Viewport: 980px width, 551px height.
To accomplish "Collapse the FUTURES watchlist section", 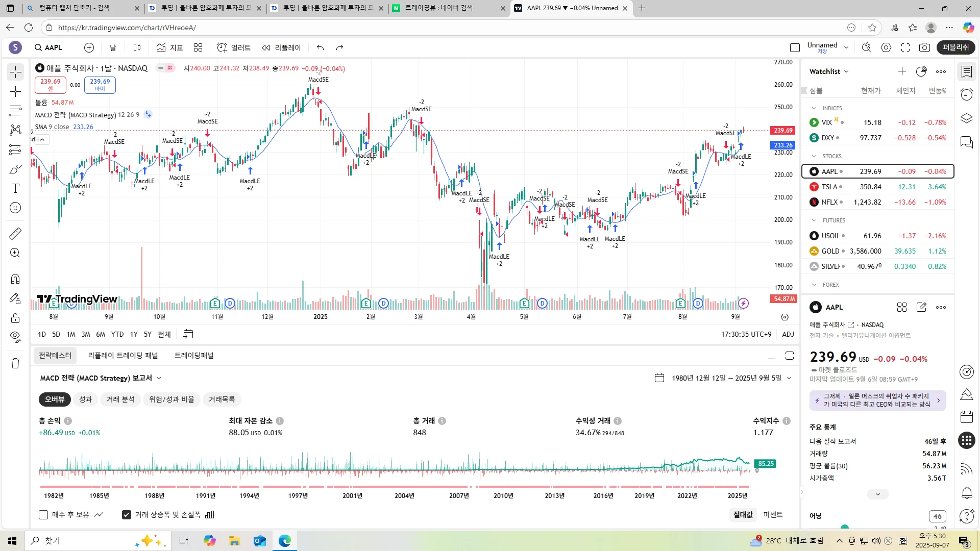I will 814,220.
